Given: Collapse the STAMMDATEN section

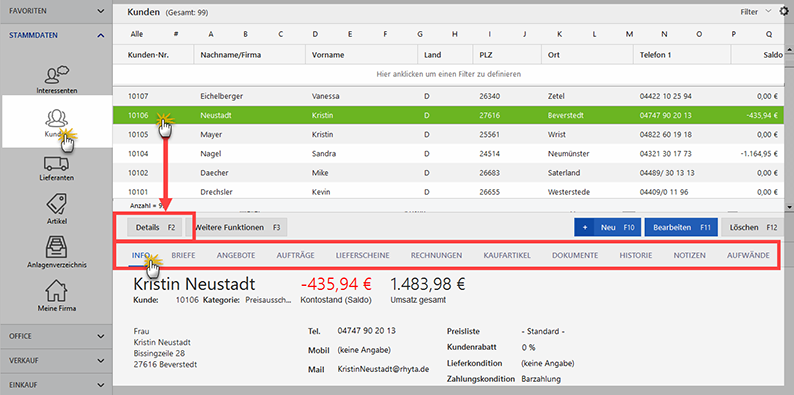Looking at the screenshot, I should pyautogui.click(x=56, y=35).
